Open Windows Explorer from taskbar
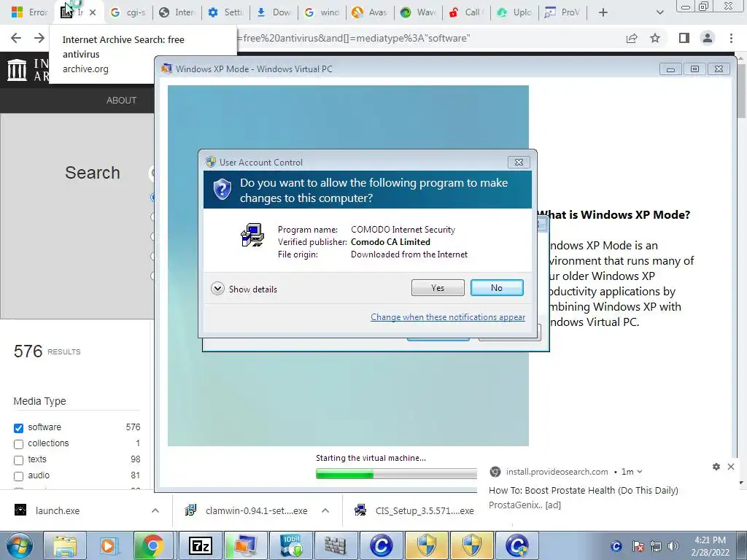 [x=65, y=545]
